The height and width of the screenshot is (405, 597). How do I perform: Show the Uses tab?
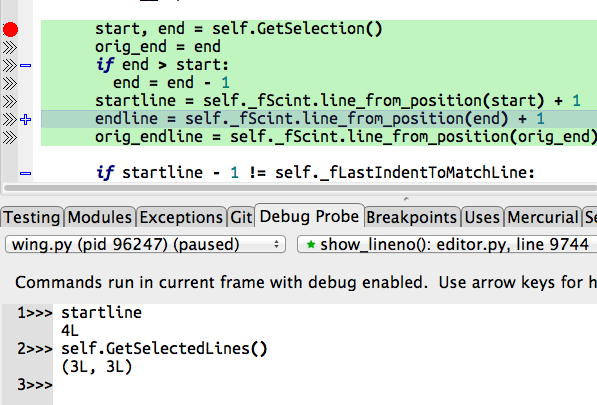(482, 217)
